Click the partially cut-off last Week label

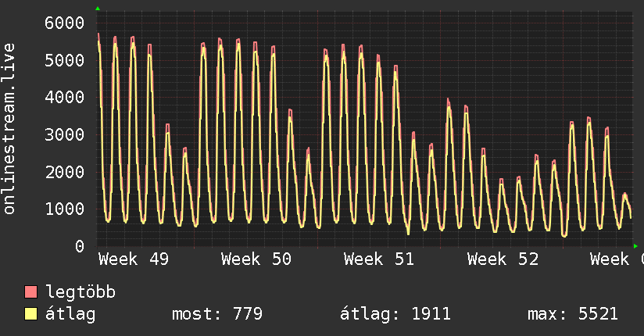tap(616, 259)
